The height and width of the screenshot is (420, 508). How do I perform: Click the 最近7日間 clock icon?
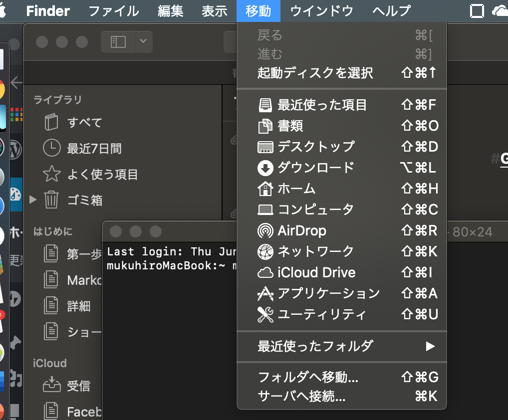pos(51,148)
